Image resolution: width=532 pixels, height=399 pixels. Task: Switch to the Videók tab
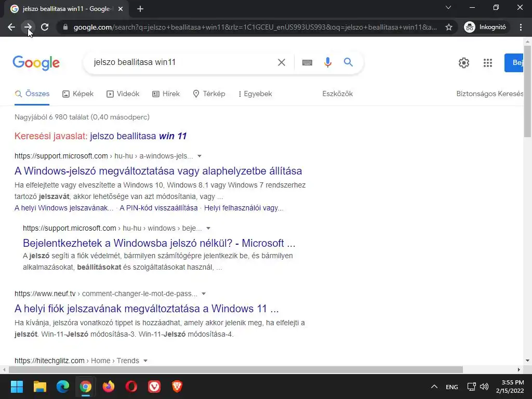click(123, 94)
